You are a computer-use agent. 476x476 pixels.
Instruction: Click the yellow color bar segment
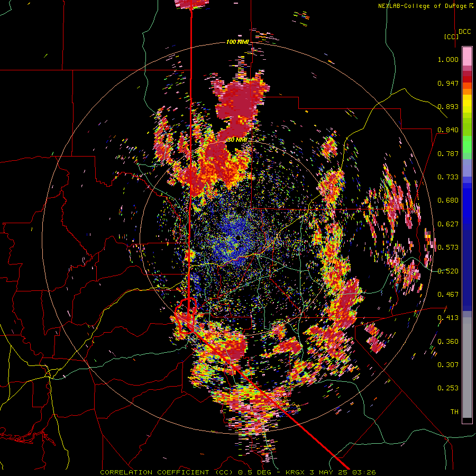[467, 104]
